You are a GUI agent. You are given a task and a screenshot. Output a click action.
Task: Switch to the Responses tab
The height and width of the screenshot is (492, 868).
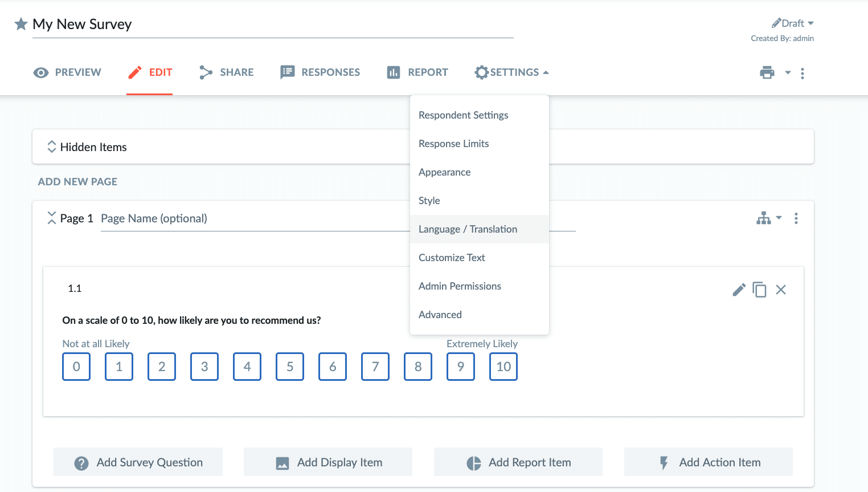[320, 72]
